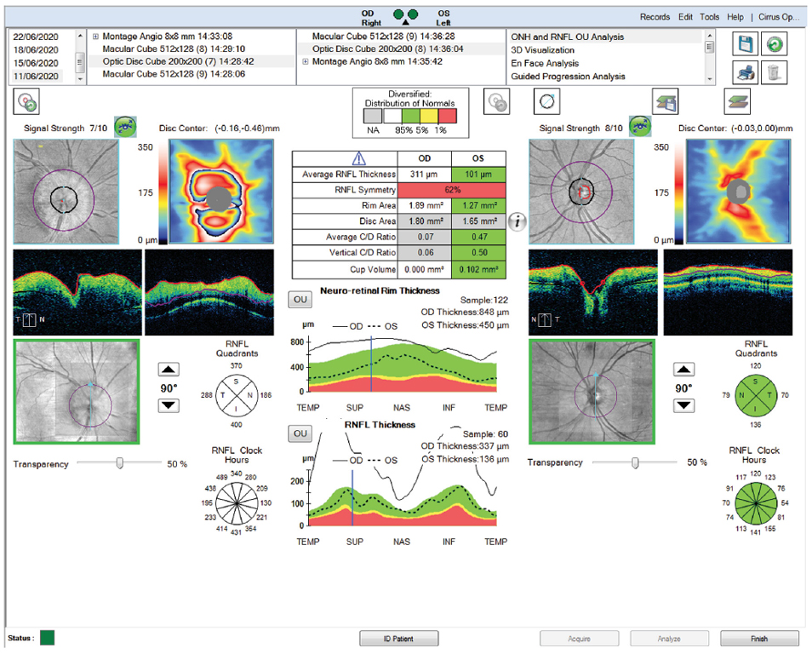812x654 pixels.
Task: Open the Records menu
Action: (655, 17)
